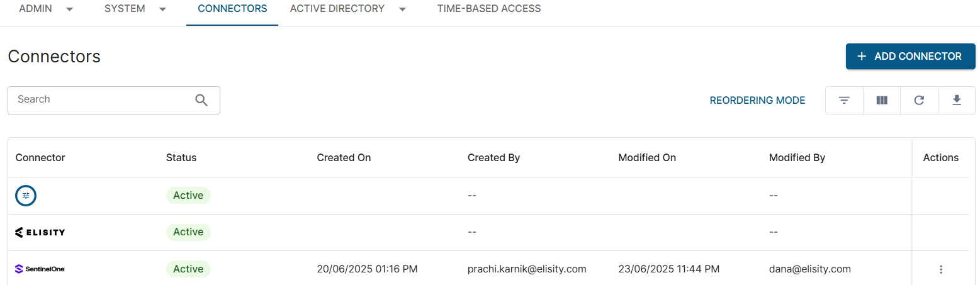Screen dimensions: 980x285
Task: Expand the System dropdown menu
Action: point(135,9)
